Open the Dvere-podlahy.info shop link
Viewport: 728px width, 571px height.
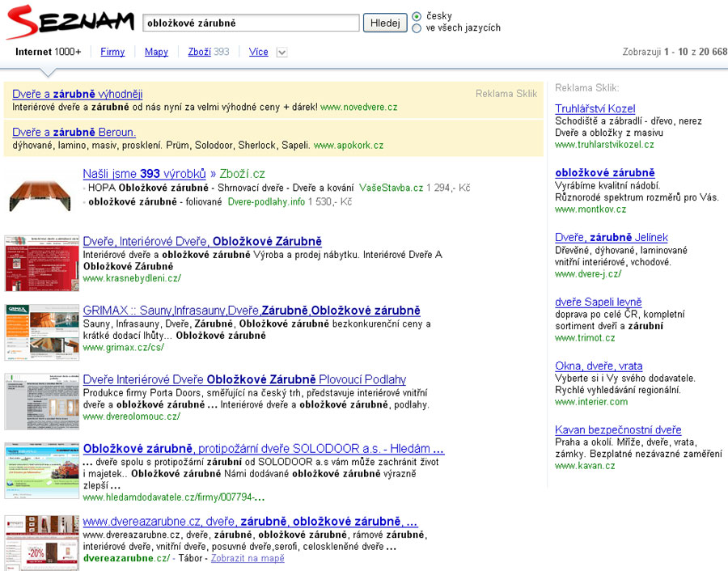(x=266, y=202)
